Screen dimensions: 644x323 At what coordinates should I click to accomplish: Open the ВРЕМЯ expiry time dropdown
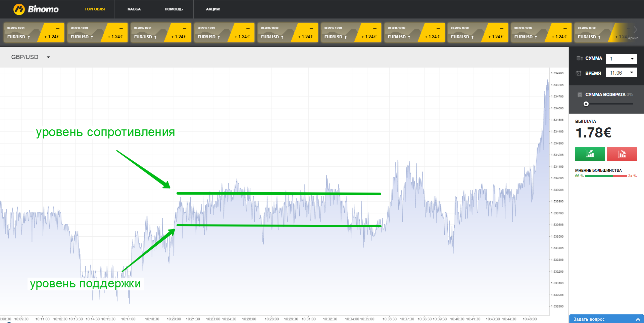621,73
